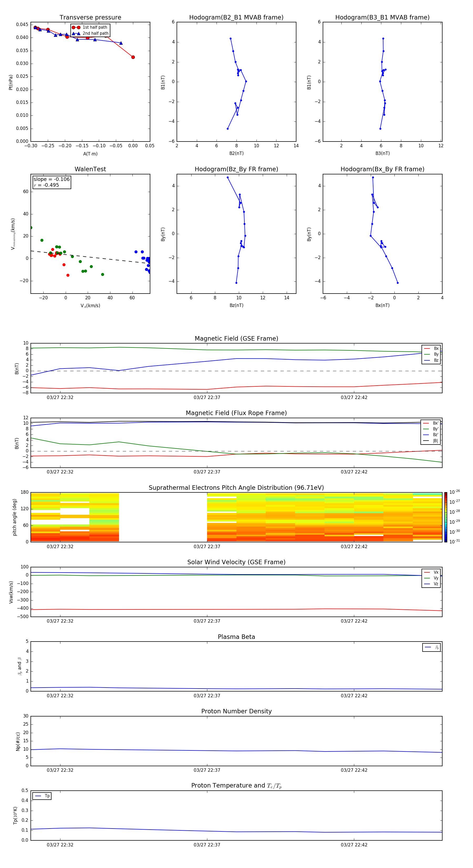Click 'Proton Number Density' plot title
This screenshot has height=868, width=473.
[x=236, y=711]
